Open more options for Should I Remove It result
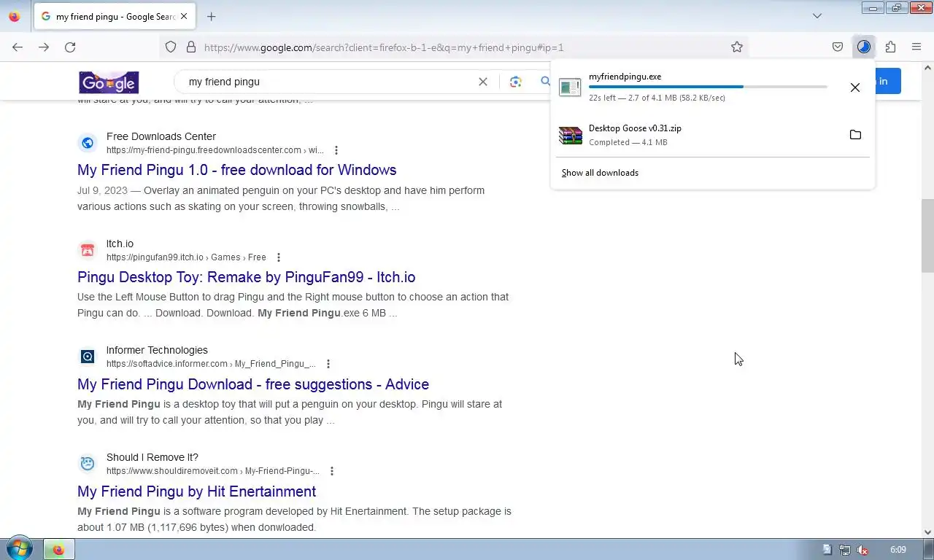This screenshot has width=934, height=560. click(x=332, y=471)
